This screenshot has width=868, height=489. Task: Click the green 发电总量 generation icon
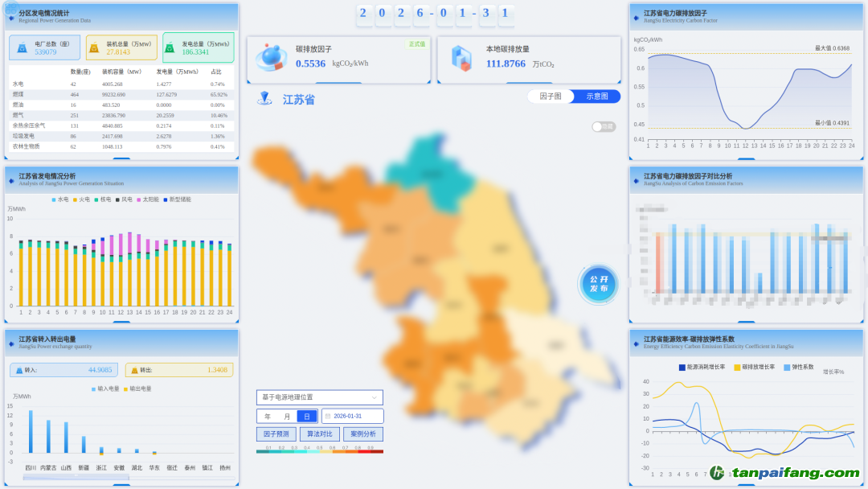tap(170, 47)
